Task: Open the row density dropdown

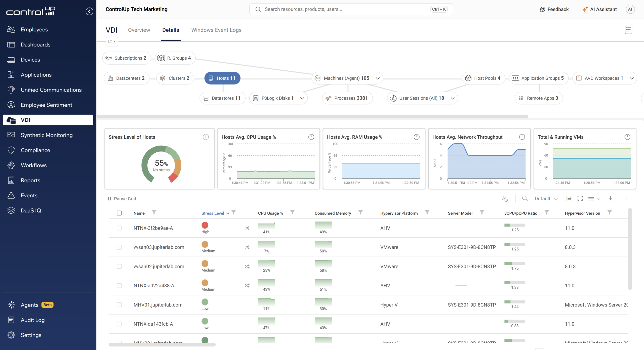Action: pos(594,199)
